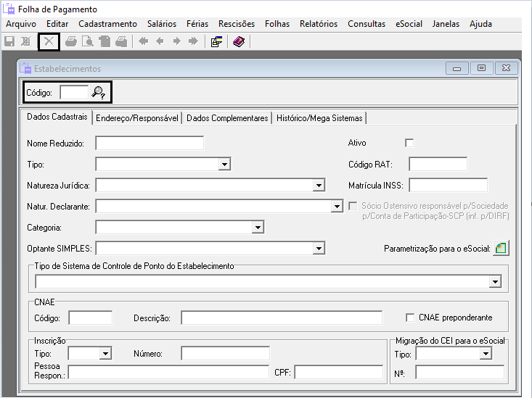This screenshot has height=398, width=532.
Task: Open the Tipo de Sistema de Controle de Ponto dropdown
Action: tap(495, 282)
